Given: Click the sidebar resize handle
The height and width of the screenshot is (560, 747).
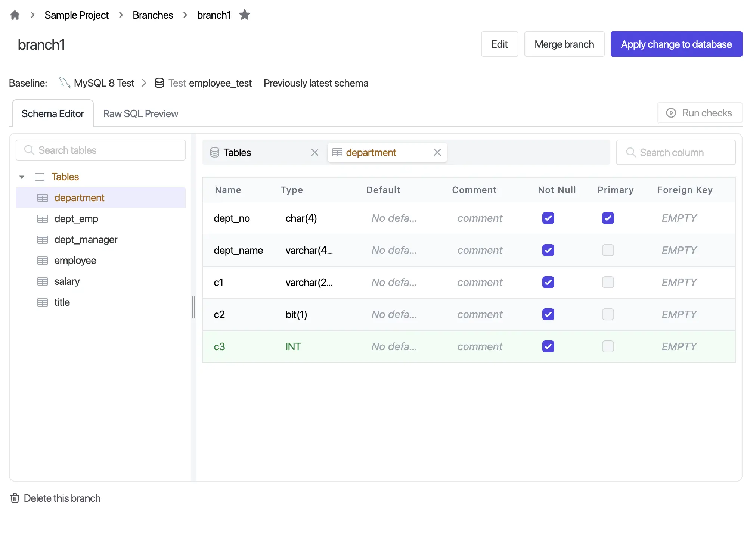Looking at the screenshot, I should coord(193,307).
